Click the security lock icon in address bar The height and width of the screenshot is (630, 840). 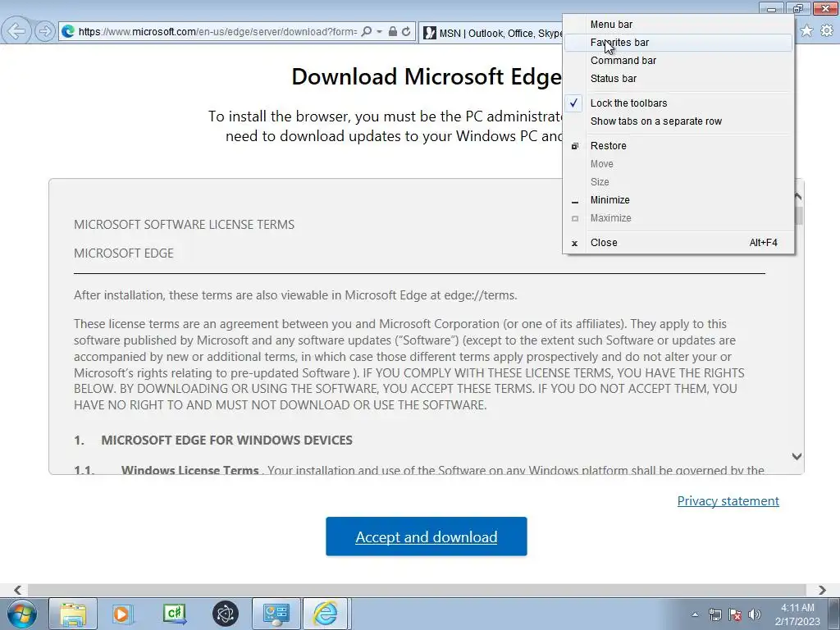pos(393,32)
